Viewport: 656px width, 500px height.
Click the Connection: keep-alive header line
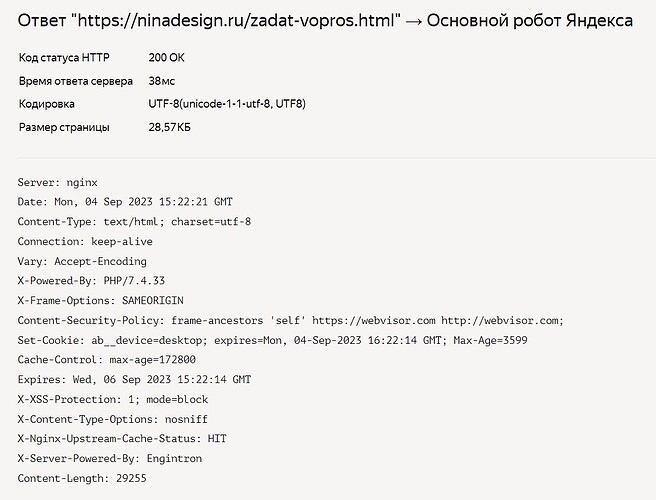coord(85,241)
